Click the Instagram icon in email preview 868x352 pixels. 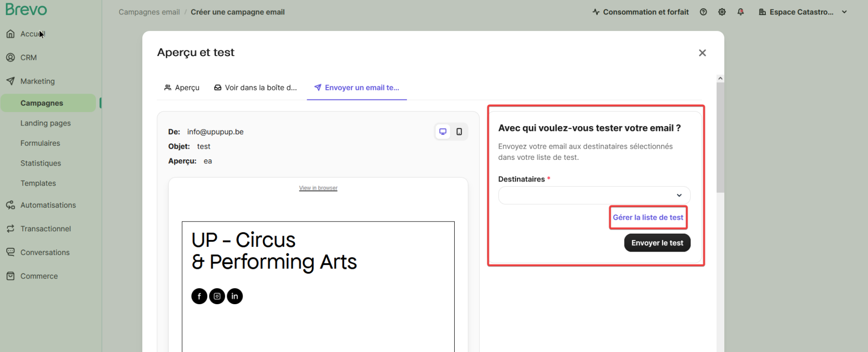217,296
